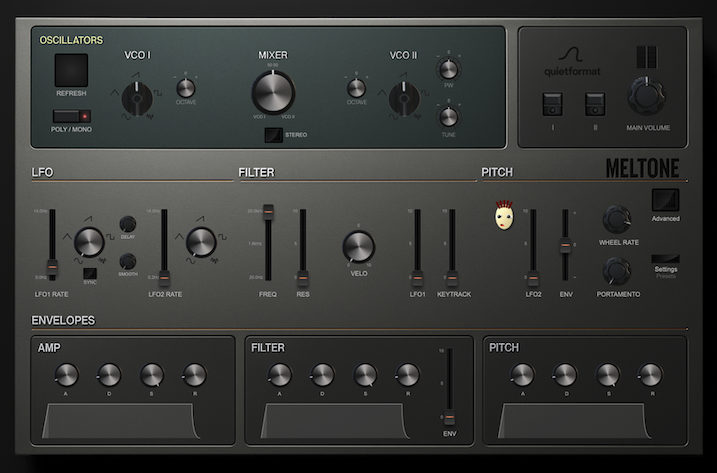717x473 pixels.
Task: Click the PORTAMENTO knob
Action: coord(617,271)
